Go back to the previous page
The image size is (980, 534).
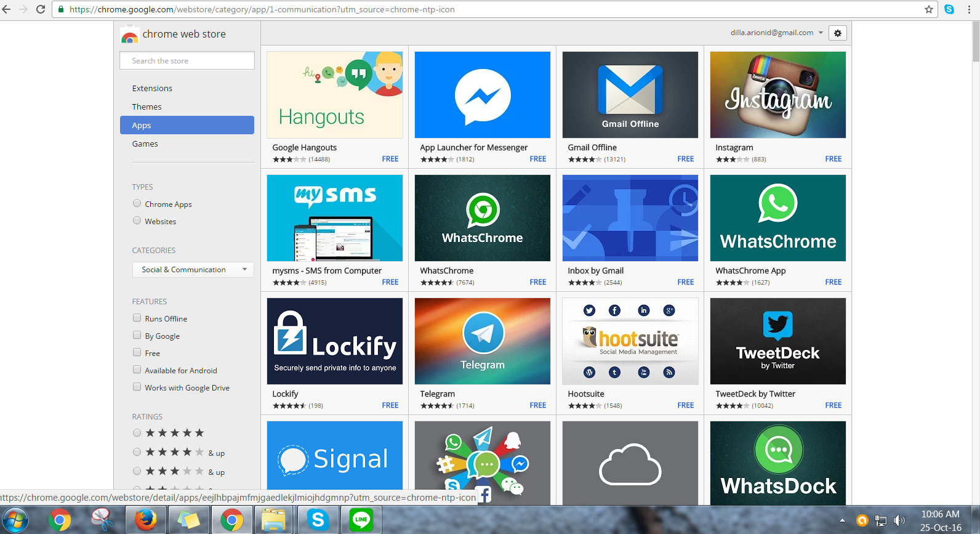pyautogui.click(x=6, y=9)
